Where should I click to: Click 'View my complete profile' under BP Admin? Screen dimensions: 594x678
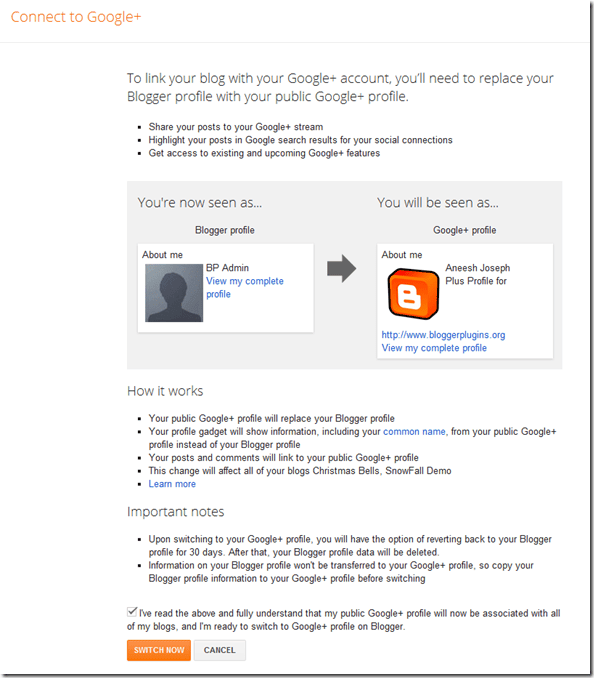[x=245, y=288]
